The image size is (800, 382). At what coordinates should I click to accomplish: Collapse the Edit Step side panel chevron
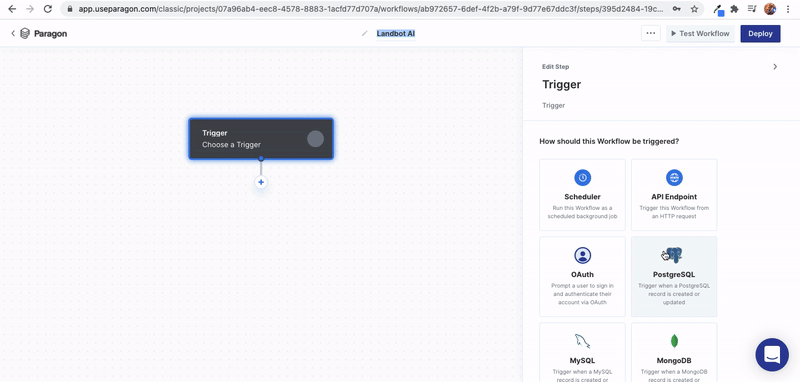pyautogui.click(x=775, y=67)
